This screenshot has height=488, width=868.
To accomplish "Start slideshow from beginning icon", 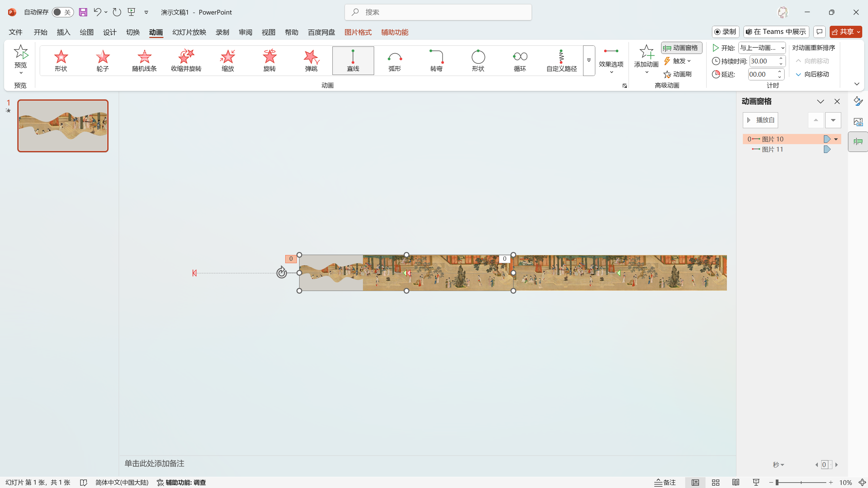I will click(x=131, y=12).
